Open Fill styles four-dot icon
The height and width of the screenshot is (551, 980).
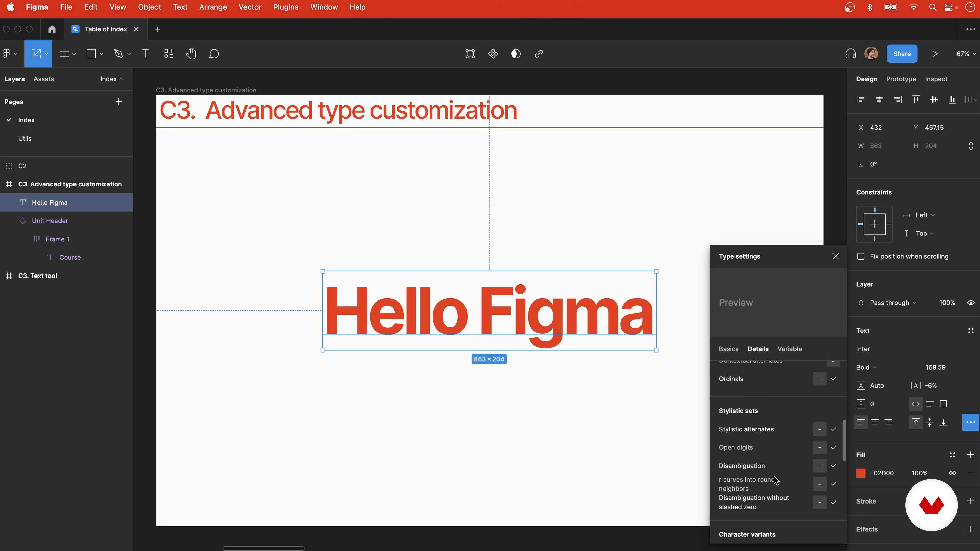click(x=953, y=455)
